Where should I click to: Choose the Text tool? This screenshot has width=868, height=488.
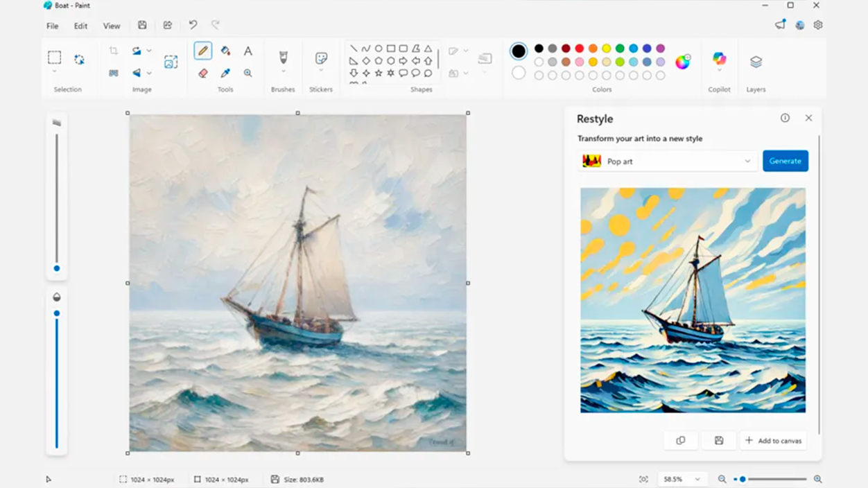coord(248,51)
